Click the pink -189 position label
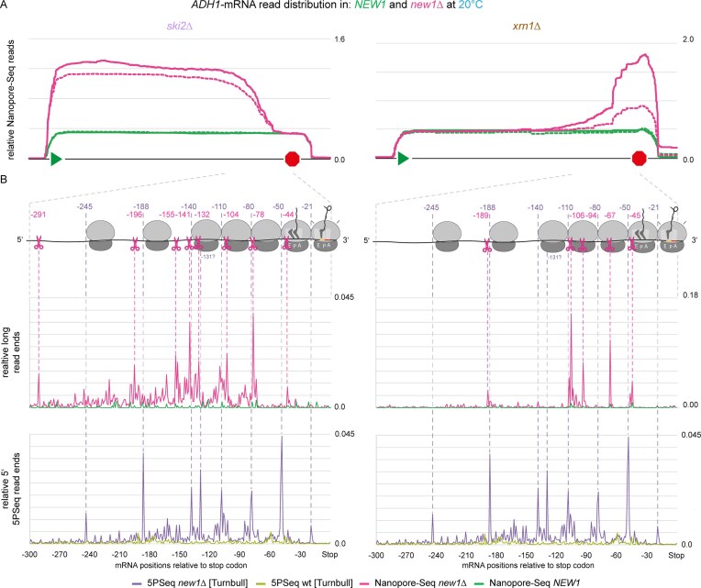Image resolution: width=701 pixels, height=588 pixels. pyautogui.click(x=481, y=216)
